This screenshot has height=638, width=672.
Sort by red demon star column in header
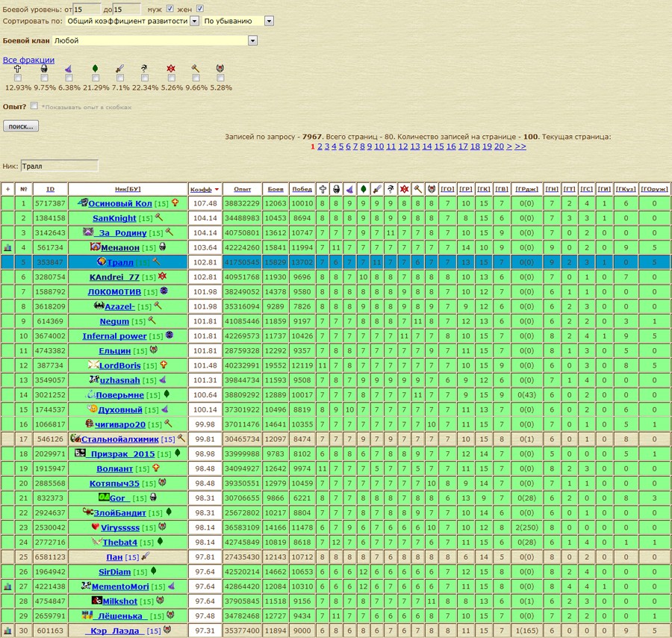[x=404, y=189]
